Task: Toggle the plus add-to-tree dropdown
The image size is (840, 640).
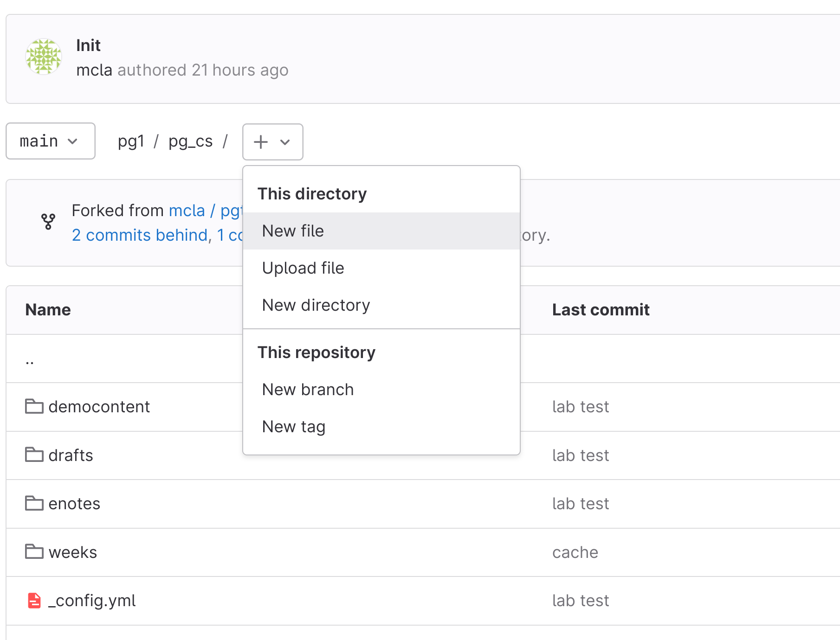Action: 273,142
